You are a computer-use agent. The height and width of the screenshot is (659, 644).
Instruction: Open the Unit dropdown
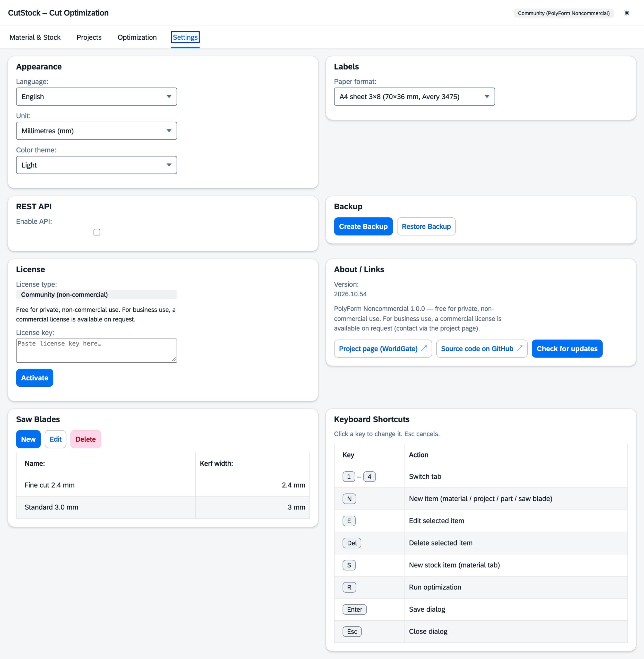pyautogui.click(x=96, y=131)
